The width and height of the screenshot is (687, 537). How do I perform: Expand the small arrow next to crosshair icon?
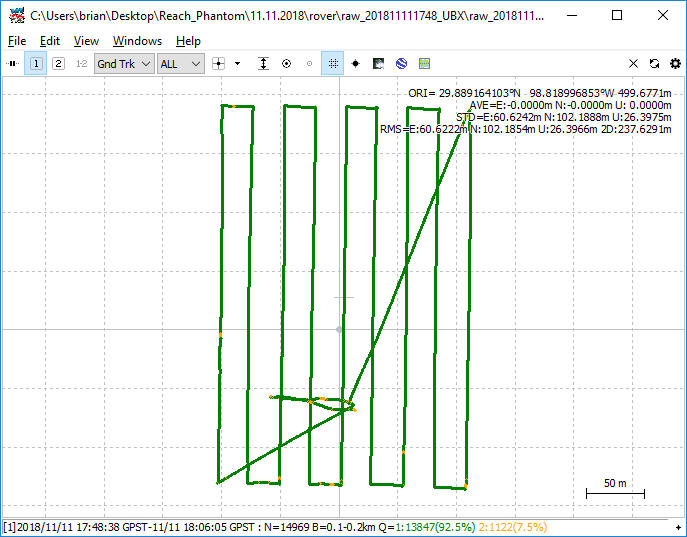point(237,64)
